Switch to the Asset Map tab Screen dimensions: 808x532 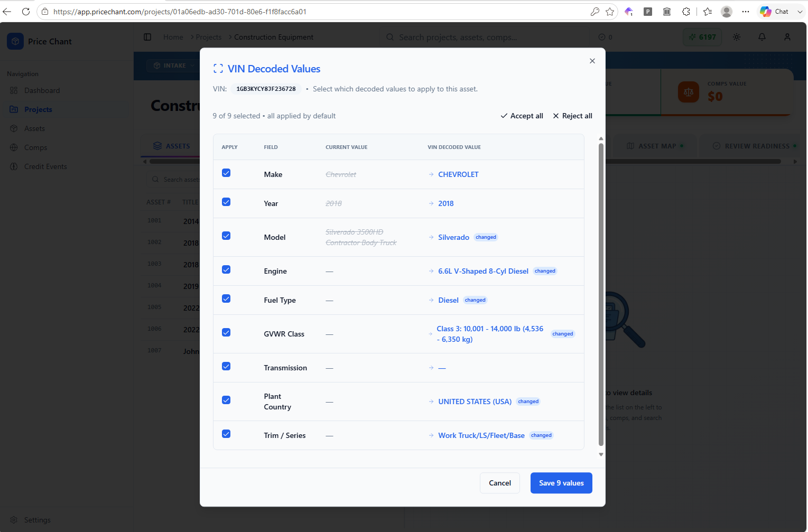655,146
